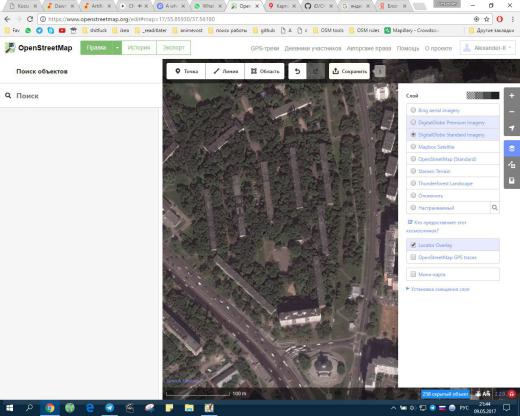Click the undo arrow button
Image resolution: width=520 pixels, height=416 pixels.
[x=297, y=71]
